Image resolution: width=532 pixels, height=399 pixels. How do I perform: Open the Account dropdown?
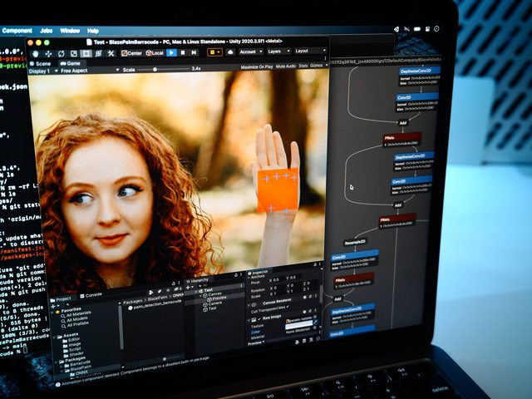click(251, 52)
